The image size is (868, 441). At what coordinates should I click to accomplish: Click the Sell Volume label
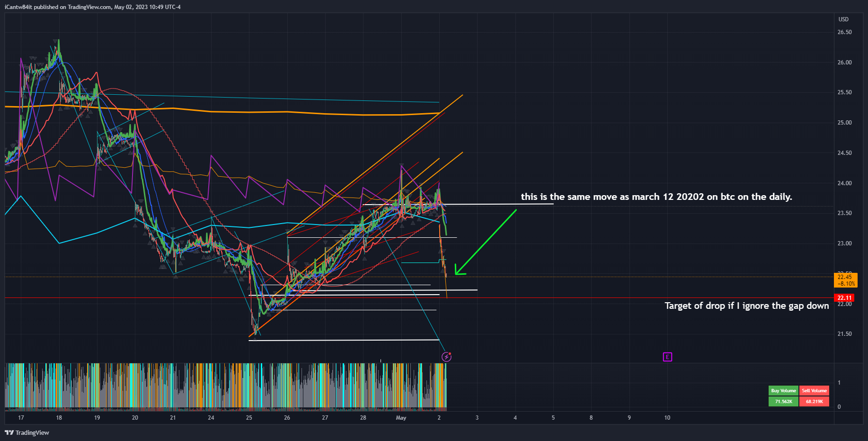tap(814, 391)
